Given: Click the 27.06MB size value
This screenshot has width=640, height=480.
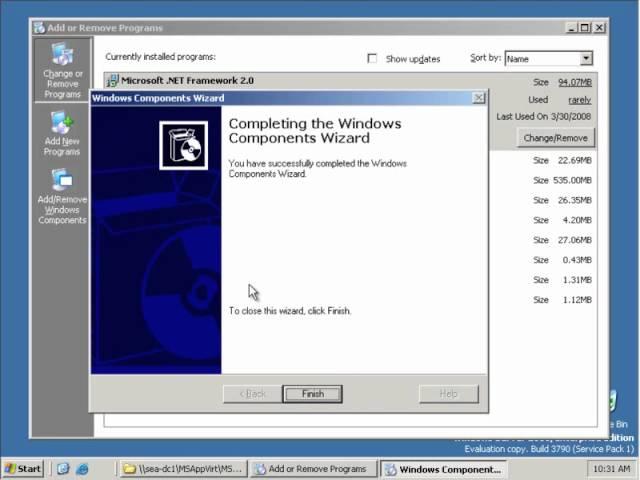Looking at the screenshot, I should (x=575, y=240).
